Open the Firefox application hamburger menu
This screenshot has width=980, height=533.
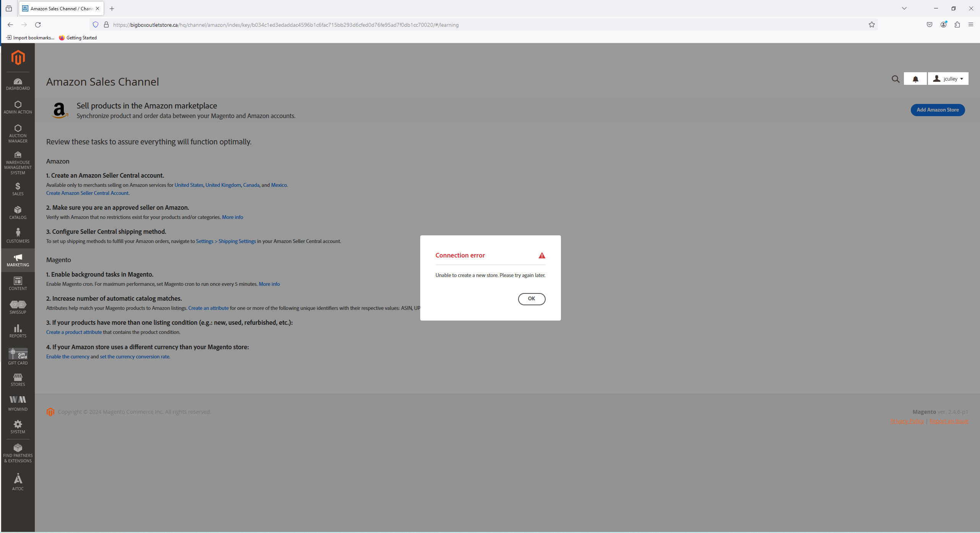971,25
